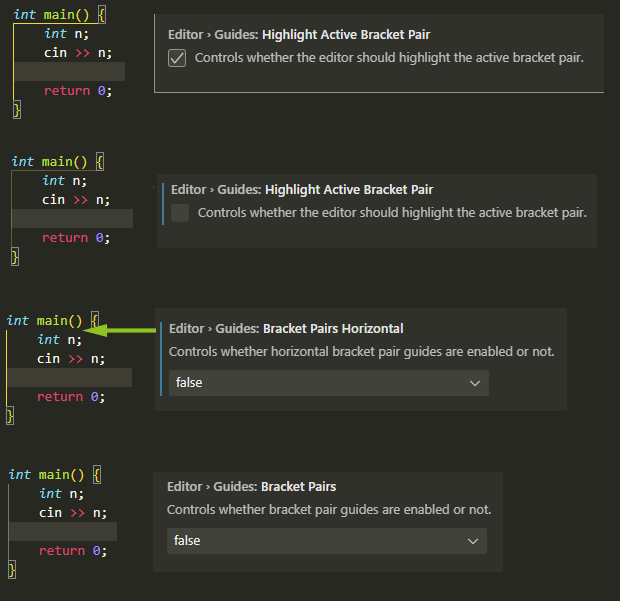The width and height of the screenshot is (620, 601).
Task: Click the chevron in the Bracket Pairs Horizontal dropdown
Action: pyautogui.click(x=474, y=383)
